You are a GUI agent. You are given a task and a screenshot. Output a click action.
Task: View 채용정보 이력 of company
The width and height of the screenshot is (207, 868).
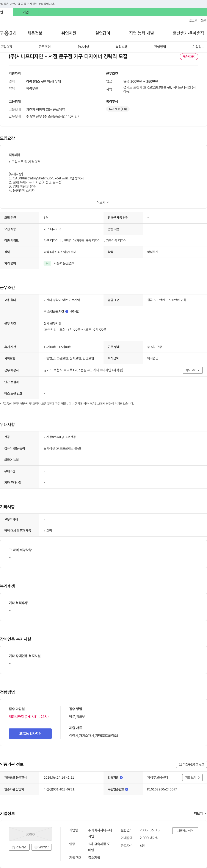coord(185,831)
